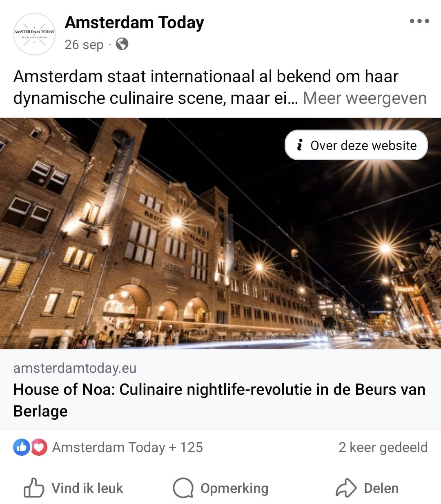Open the Beurs van Berlage article photo
441x504 pixels.
[220, 233]
